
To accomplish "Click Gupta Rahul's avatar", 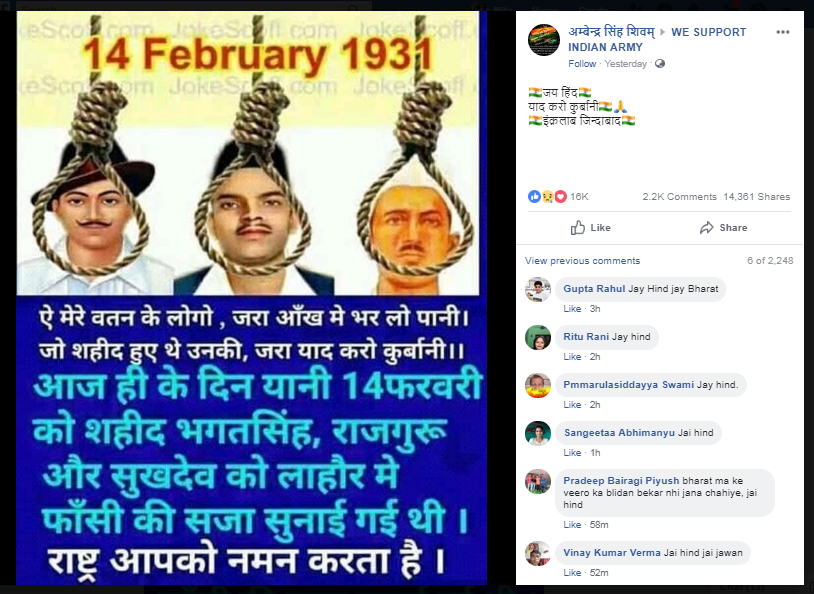I will tap(538, 289).
